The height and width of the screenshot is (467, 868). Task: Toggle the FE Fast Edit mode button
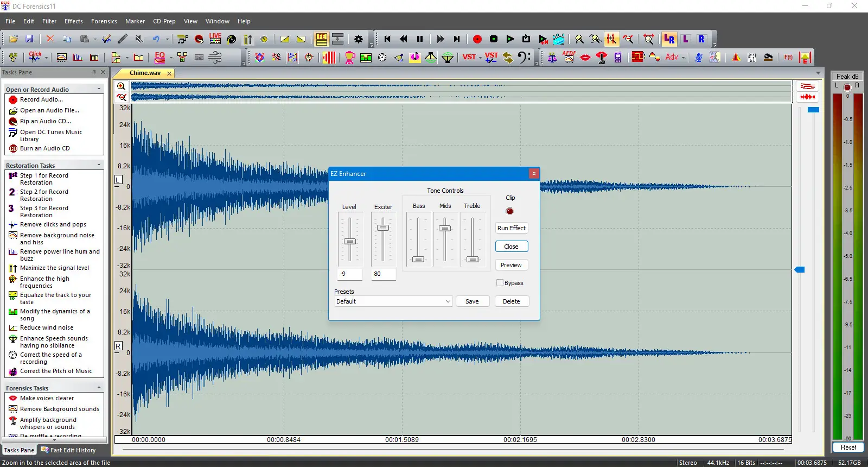(x=322, y=39)
